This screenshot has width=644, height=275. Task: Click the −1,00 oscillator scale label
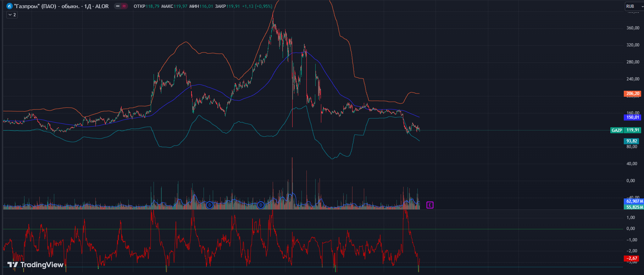tap(632, 240)
